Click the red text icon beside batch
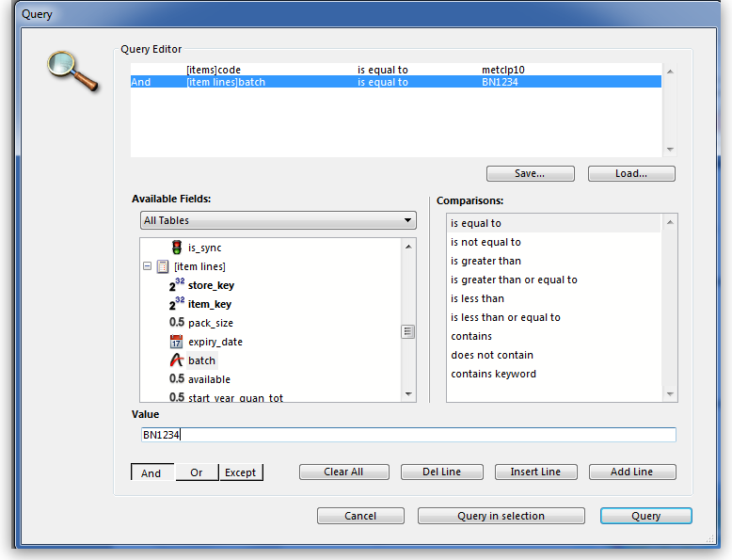Viewport: 732px width, 560px height. click(x=176, y=360)
